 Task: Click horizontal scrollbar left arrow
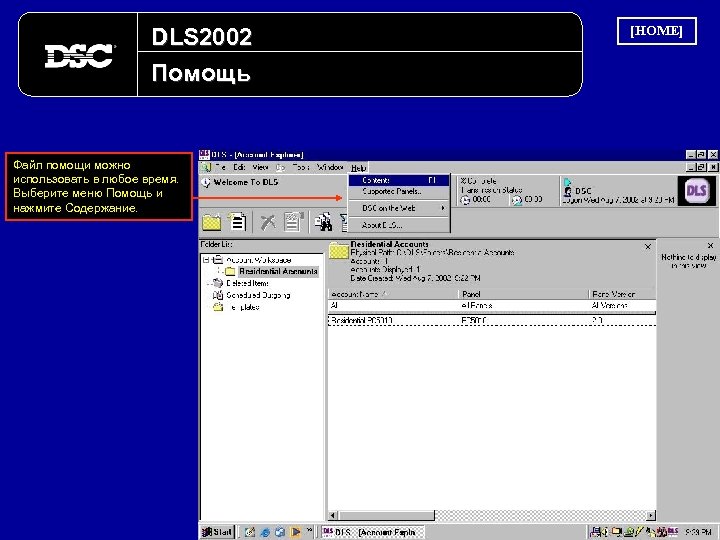[x=333, y=516]
